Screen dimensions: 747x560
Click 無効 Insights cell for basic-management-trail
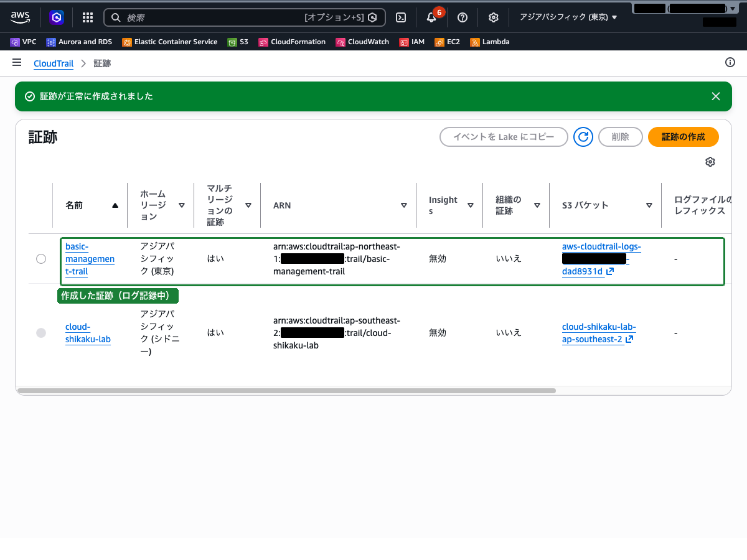tap(438, 259)
